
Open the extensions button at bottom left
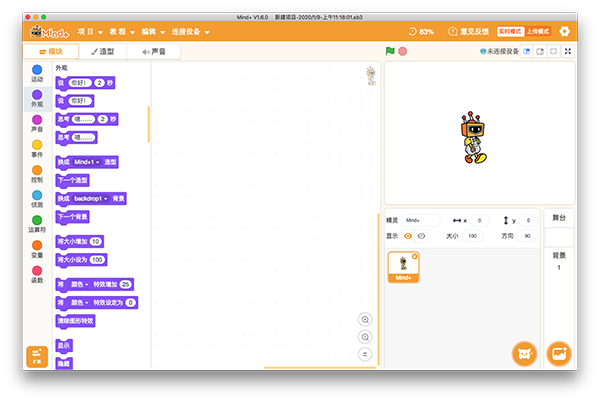(x=37, y=356)
